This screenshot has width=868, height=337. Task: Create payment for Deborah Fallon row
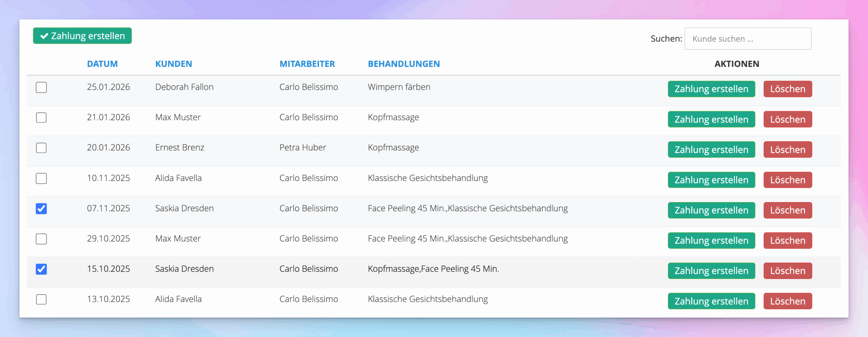point(711,89)
